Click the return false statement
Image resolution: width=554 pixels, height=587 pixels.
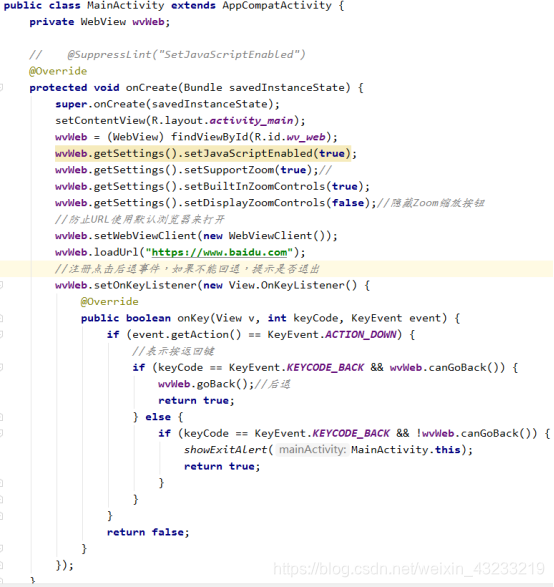click(148, 532)
